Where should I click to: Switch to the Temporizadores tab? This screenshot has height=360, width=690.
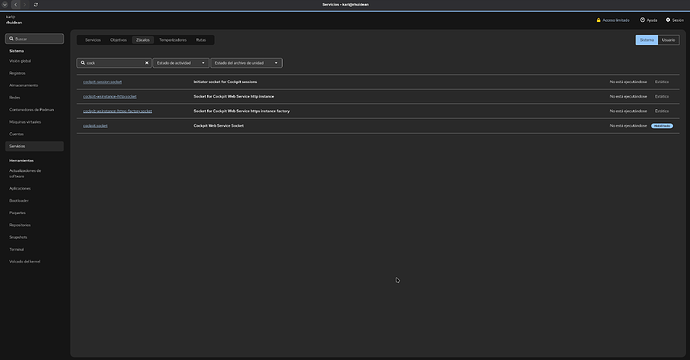(173, 40)
